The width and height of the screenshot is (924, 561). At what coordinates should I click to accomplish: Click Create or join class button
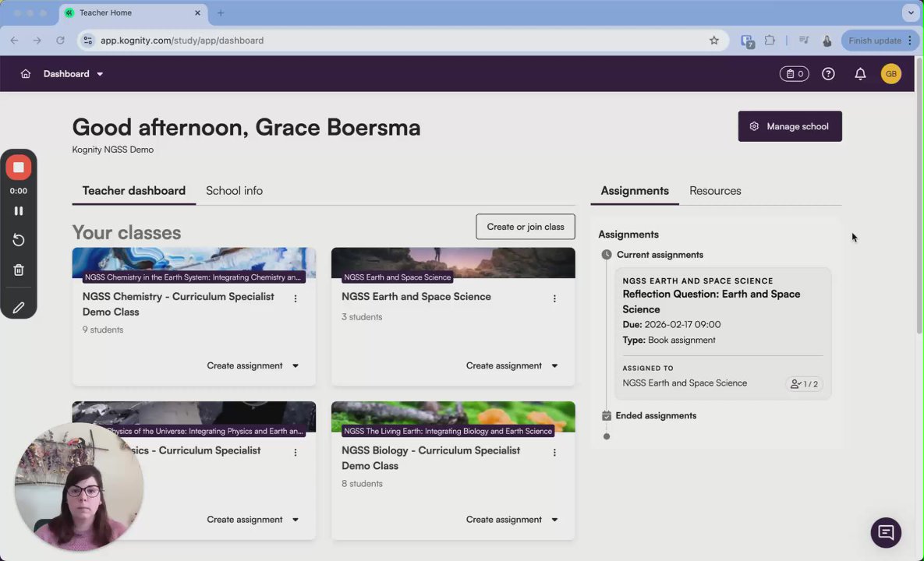pos(525,227)
